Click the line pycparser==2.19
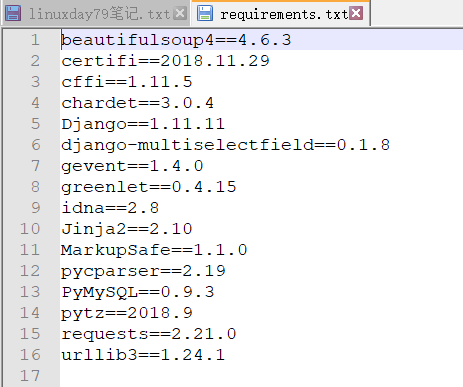The image size is (463, 387). click(x=143, y=271)
